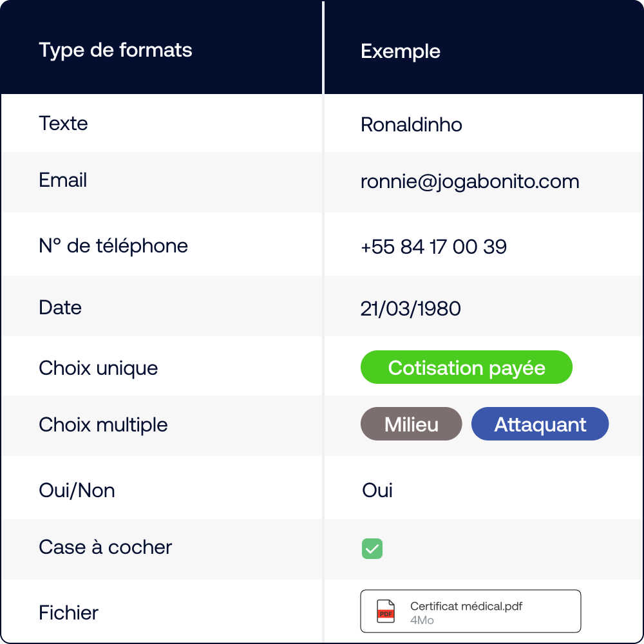Screen dimensions: 644x644
Task: Click the +55 84 17 00 39 phone number
Action: [x=433, y=247]
